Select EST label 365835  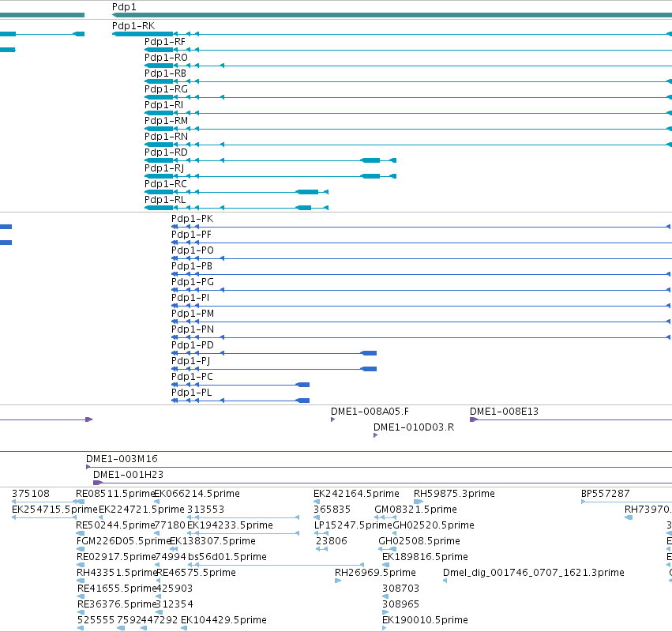pyautogui.click(x=332, y=510)
